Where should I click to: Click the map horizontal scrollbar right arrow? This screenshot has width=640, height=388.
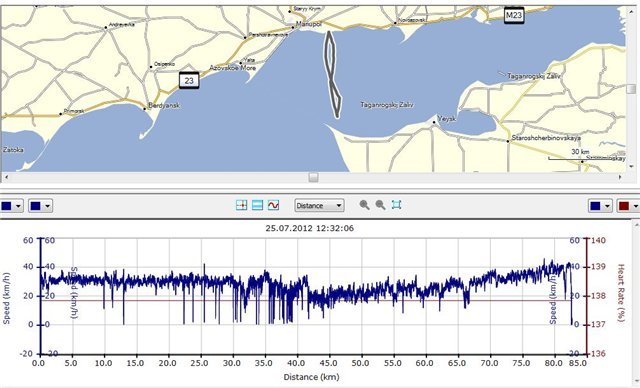pyautogui.click(x=620, y=177)
